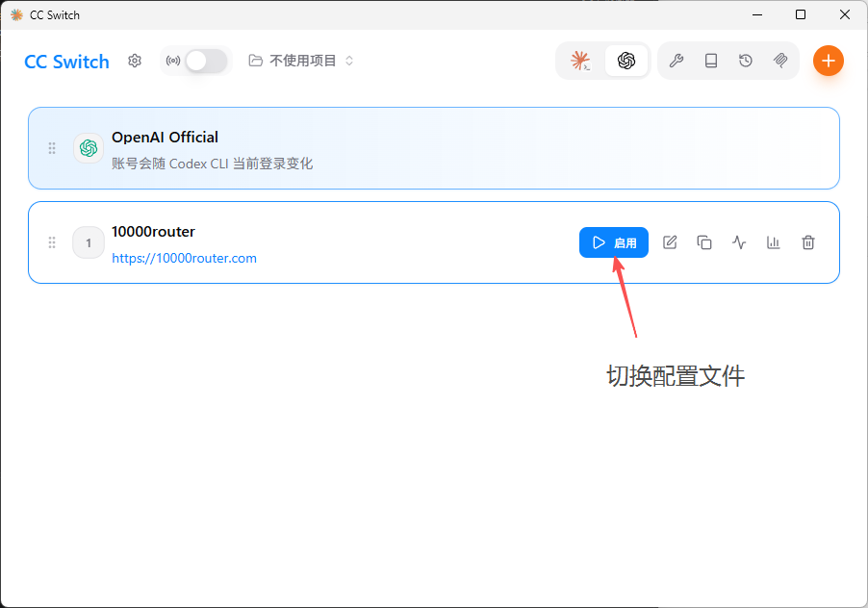Open the 不使用项目 project dropdown
Viewport: 868px width, 608px height.
click(x=301, y=61)
